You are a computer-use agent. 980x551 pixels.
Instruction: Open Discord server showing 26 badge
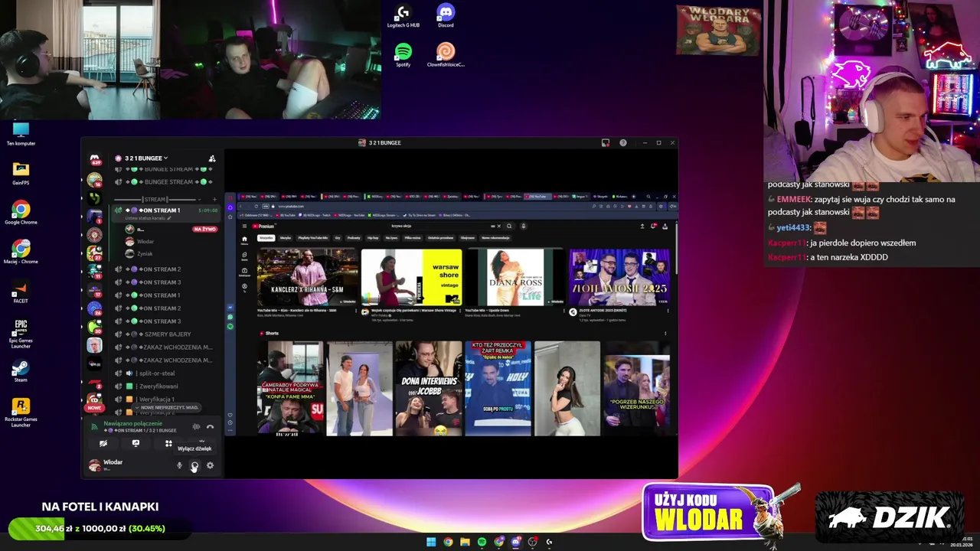[x=94, y=308]
